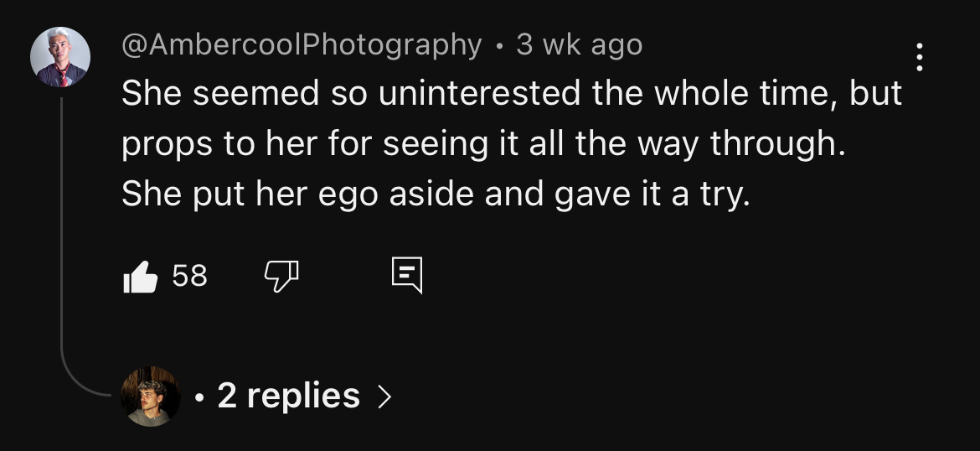The image size is (980, 451).
Task: Click the comment's first line starting "She seemed"
Action: tap(511, 94)
